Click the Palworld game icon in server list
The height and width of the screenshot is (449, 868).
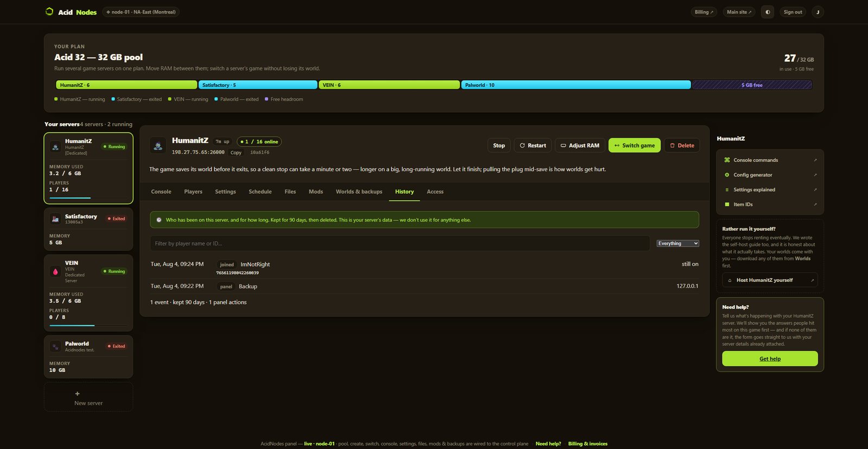55,346
